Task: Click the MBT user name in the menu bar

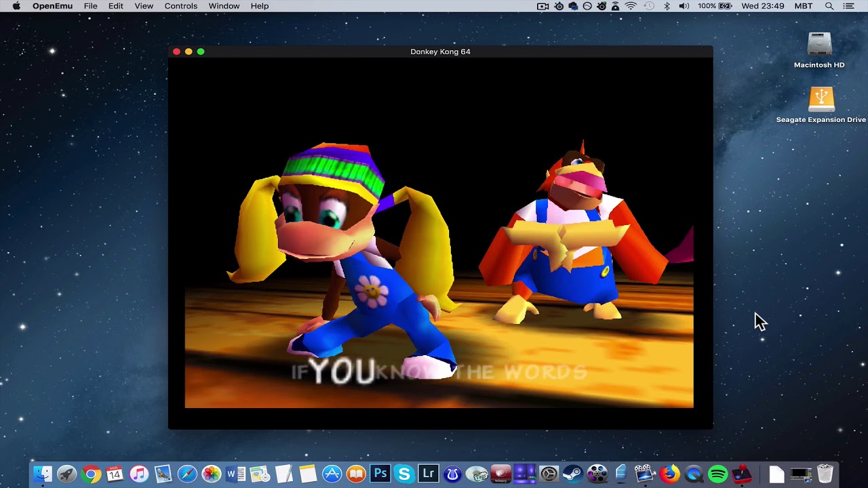Action: (x=804, y=6)
